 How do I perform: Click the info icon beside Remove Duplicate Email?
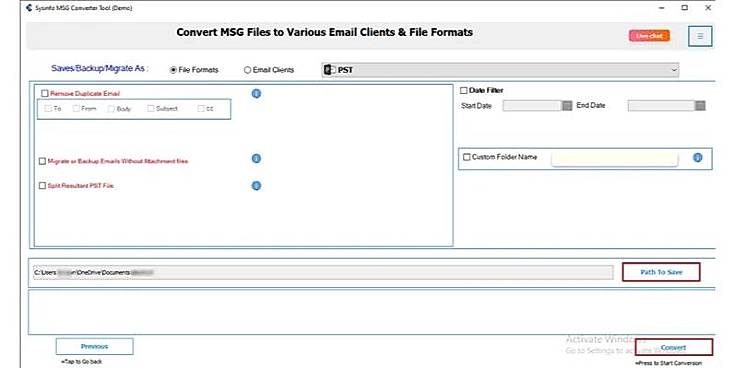256,94
